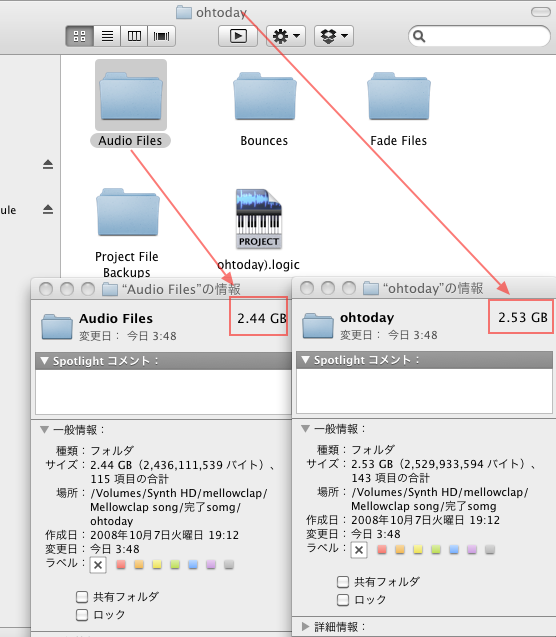
Task: Click the upper eject icon in sidebar
Action: pyautogui.click(x=48, y=164)
